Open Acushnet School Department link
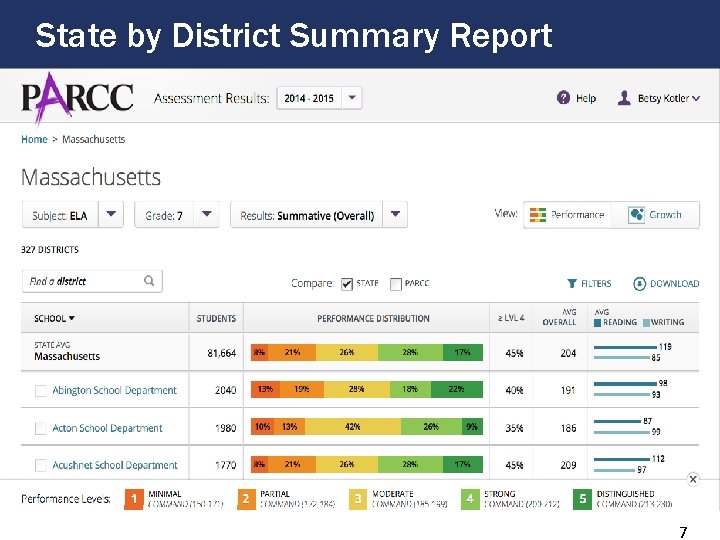This screenshot has height=540, width=720. point(115,465)
